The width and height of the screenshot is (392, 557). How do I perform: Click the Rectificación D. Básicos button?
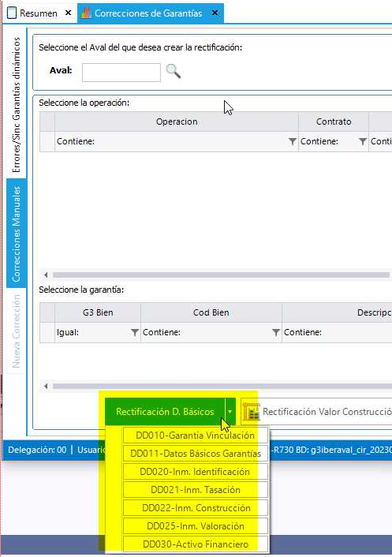(x=165, y=412)
